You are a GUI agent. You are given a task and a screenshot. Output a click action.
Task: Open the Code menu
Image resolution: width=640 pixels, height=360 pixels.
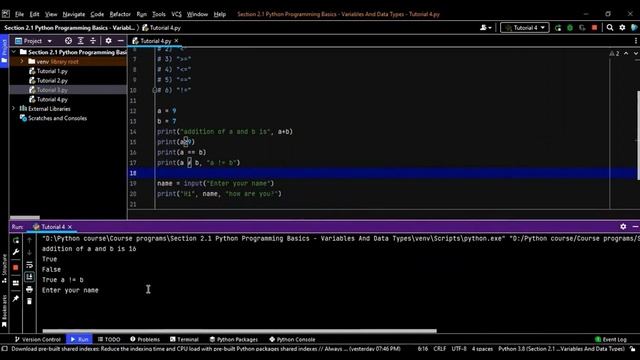coord(97,14)
